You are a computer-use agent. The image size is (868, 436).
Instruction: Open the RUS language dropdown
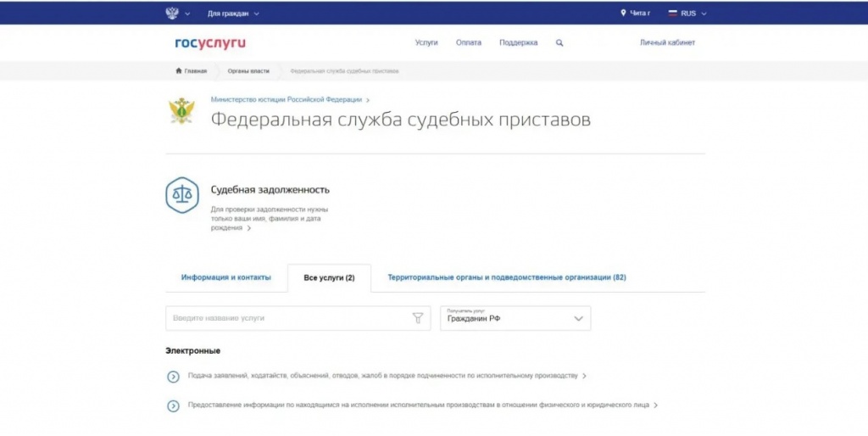click(x=693, y=14)
